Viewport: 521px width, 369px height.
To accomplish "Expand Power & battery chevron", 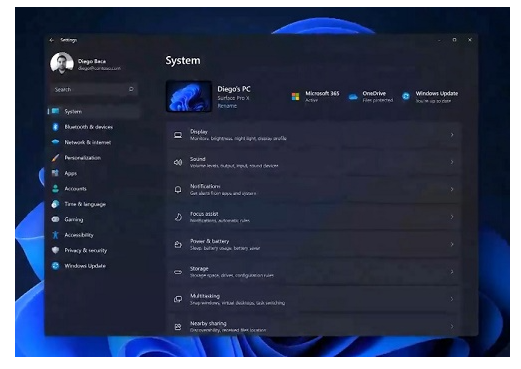I will [452, 244].
